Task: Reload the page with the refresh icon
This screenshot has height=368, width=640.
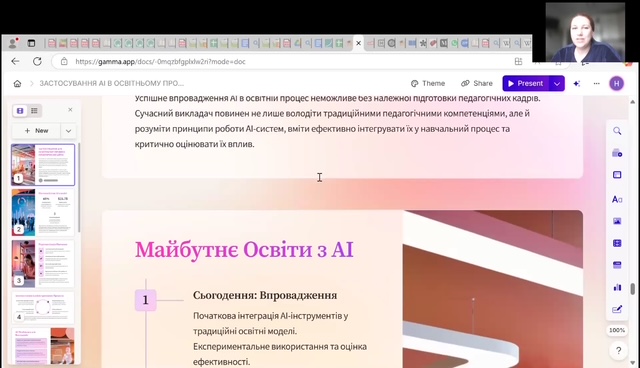Action: [x=37, y=62]
